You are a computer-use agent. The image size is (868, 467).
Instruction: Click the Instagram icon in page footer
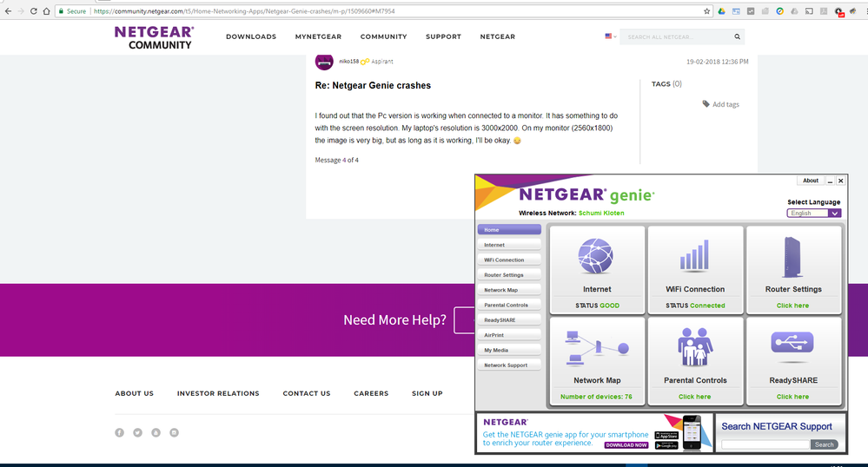click(x=175, y=432)
